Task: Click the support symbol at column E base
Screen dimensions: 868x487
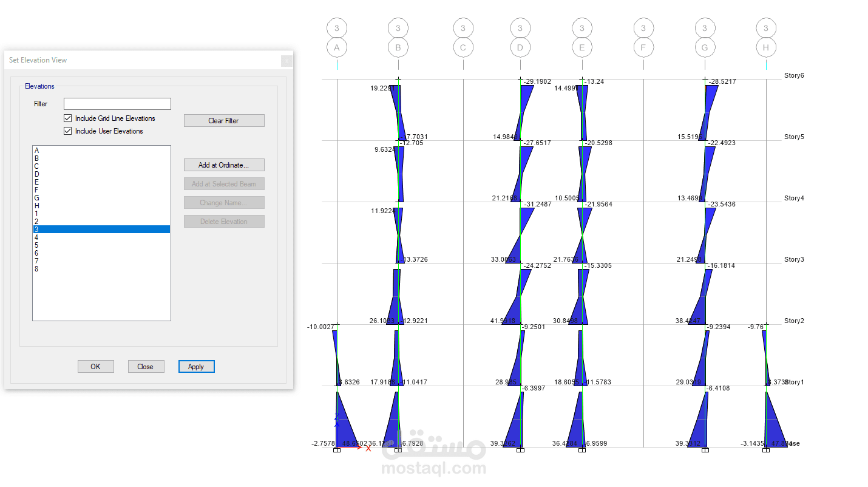Action: point(582,450)
